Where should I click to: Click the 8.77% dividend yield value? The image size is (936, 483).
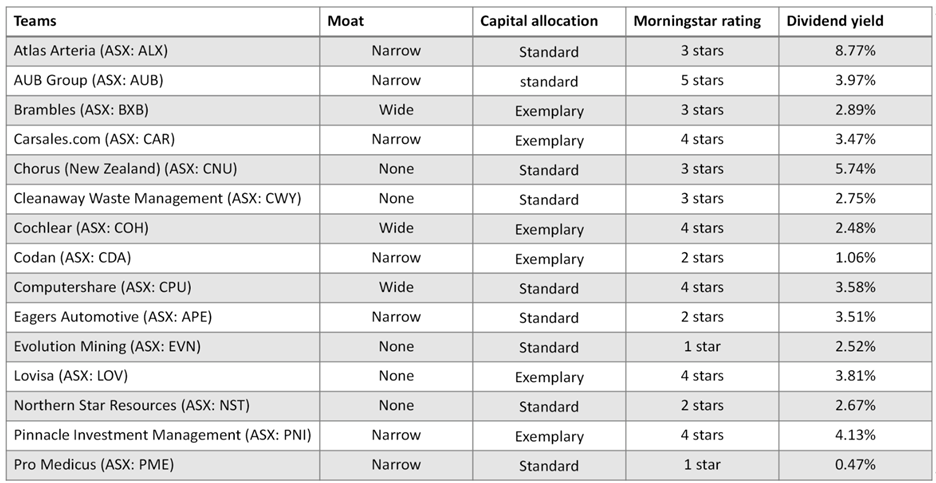pyautogui.click(x=855, y=50)
